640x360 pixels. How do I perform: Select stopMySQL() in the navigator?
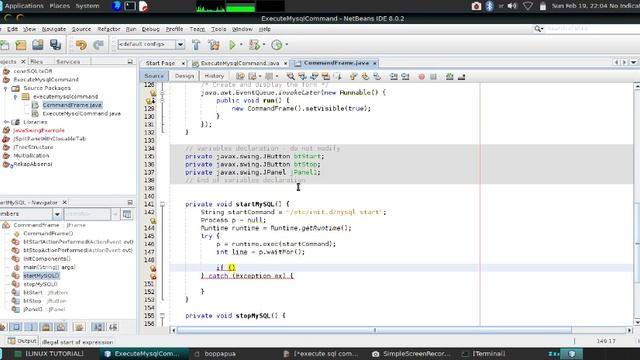[40, 284]
